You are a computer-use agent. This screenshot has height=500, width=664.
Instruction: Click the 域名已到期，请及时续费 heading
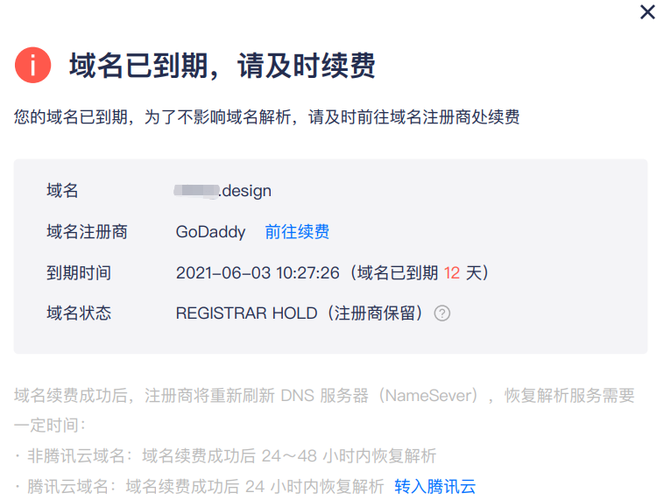223,65
